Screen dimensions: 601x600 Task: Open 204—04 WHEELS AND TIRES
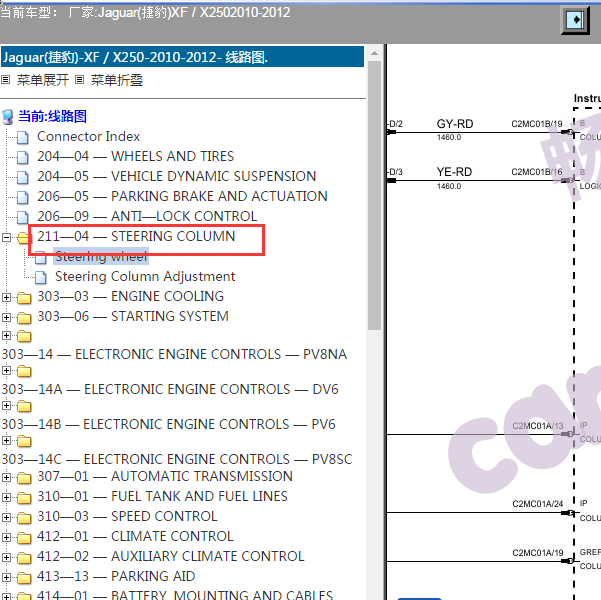135,156
